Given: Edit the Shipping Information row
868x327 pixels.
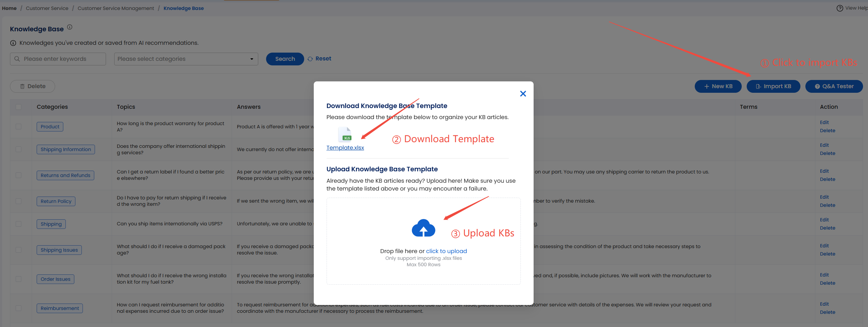Looking at the screenshot, I should click(824, 145).
